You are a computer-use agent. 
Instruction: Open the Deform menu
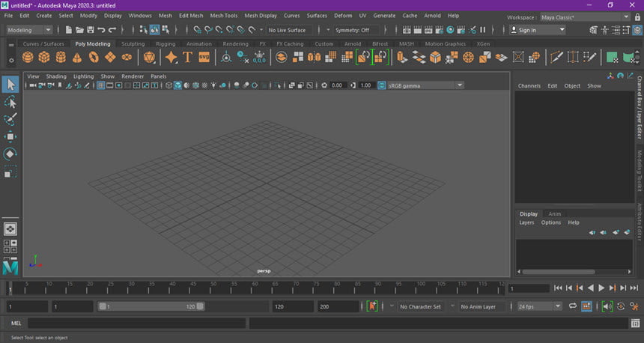point(343,16)
